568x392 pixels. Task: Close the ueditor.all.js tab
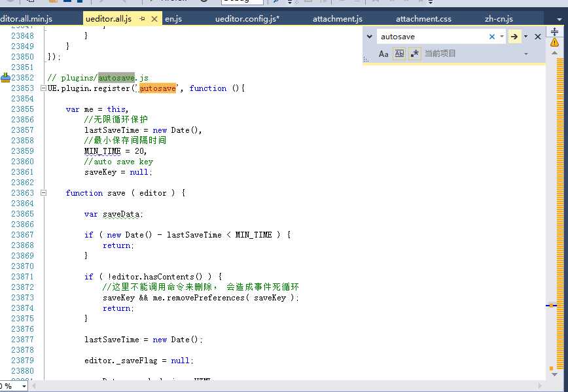(x=154, y=19)
